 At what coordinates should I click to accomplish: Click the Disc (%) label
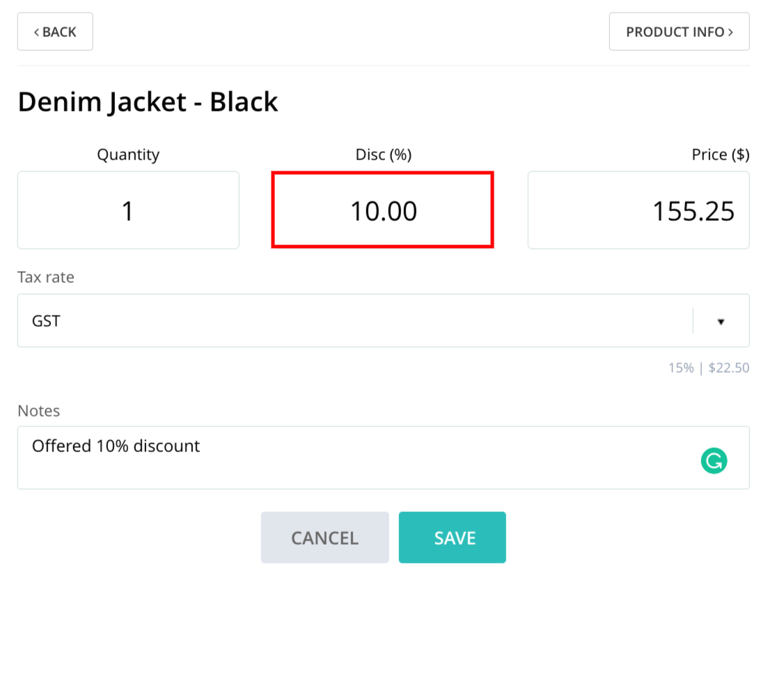pos(384,155)
